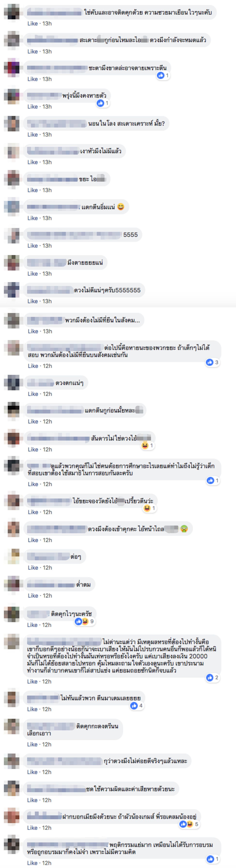This screenshot has height=868, width=236.
Task: Like the ติดคุกกะดงตรีน comment
Action: [33, 744]
